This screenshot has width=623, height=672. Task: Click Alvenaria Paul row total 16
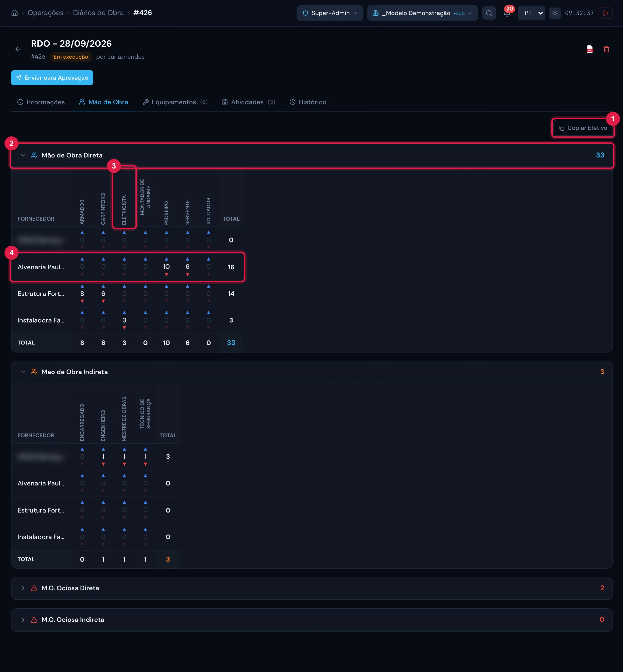(x=231, y=267)
